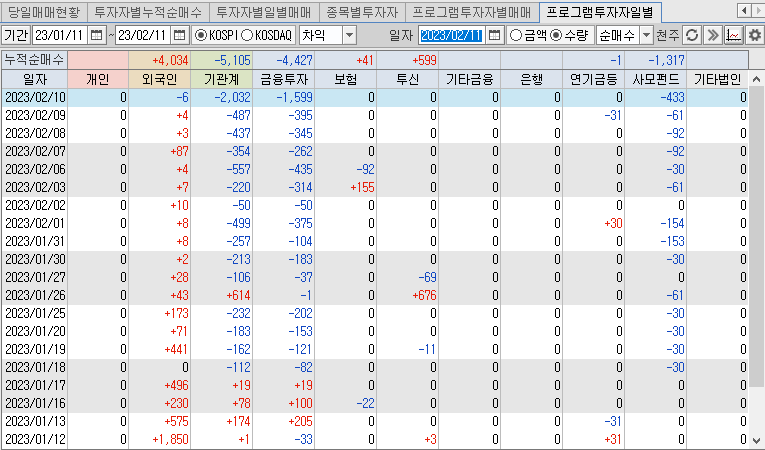This screenshot has width=765, height=450.
Task: Click the double-arrow next icon
Action: tap(712, 35)
